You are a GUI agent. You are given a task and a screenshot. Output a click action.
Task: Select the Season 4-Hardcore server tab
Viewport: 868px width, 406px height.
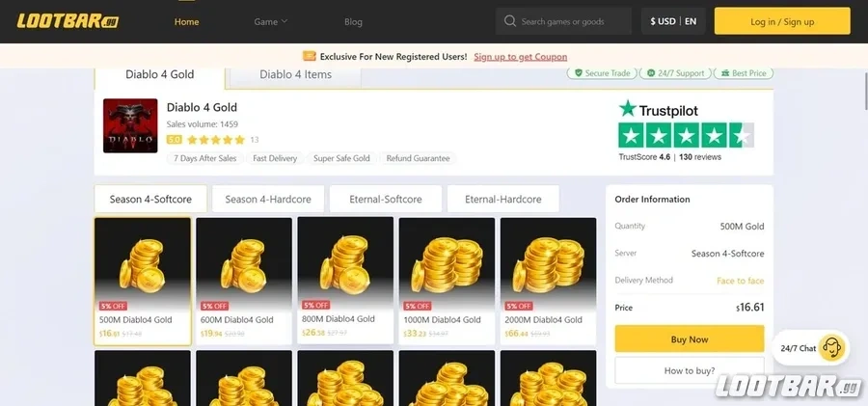268,200
